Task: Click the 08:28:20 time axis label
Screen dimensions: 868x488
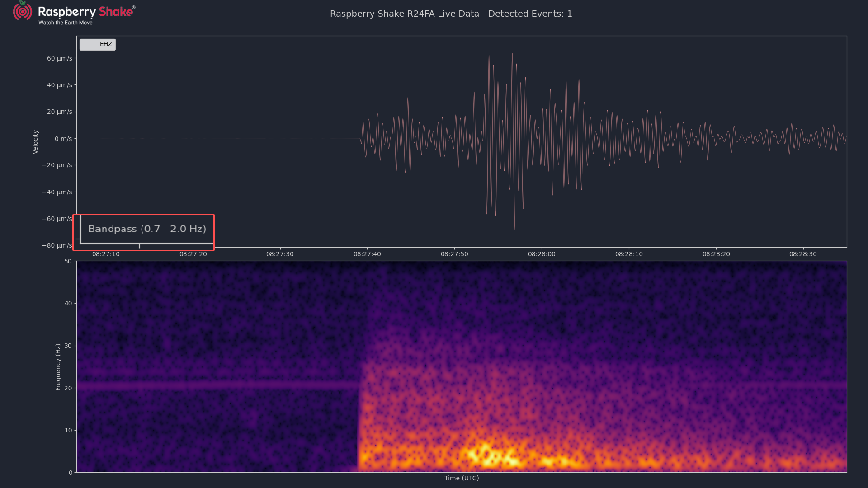Action: (x=716, y=254)
